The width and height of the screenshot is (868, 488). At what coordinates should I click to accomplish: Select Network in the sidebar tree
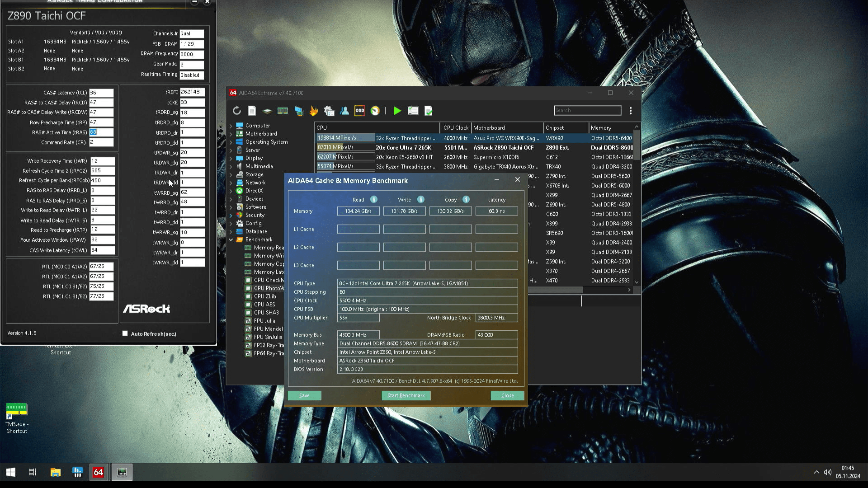pyautogui.click(x=255, y=183)
